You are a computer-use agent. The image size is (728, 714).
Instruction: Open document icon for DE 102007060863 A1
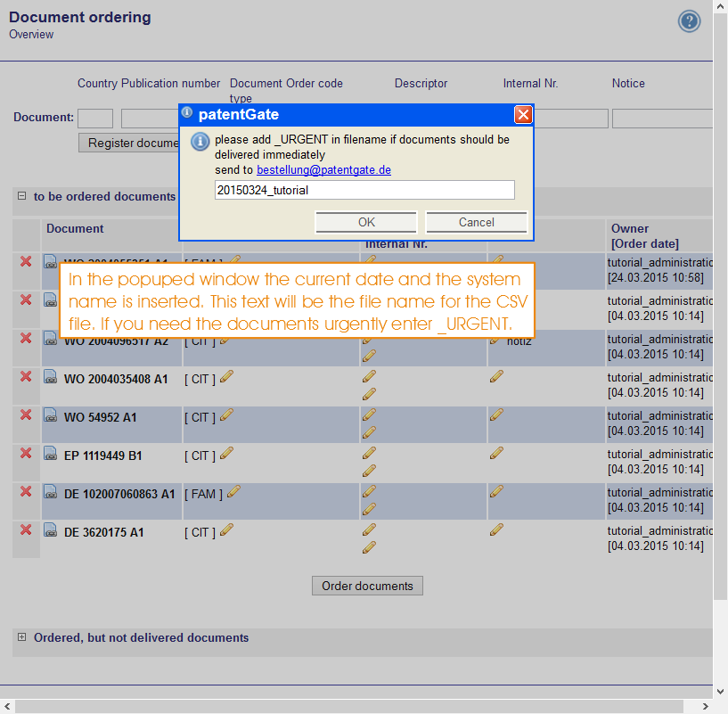pyautogui.click(x=50, y=491)
